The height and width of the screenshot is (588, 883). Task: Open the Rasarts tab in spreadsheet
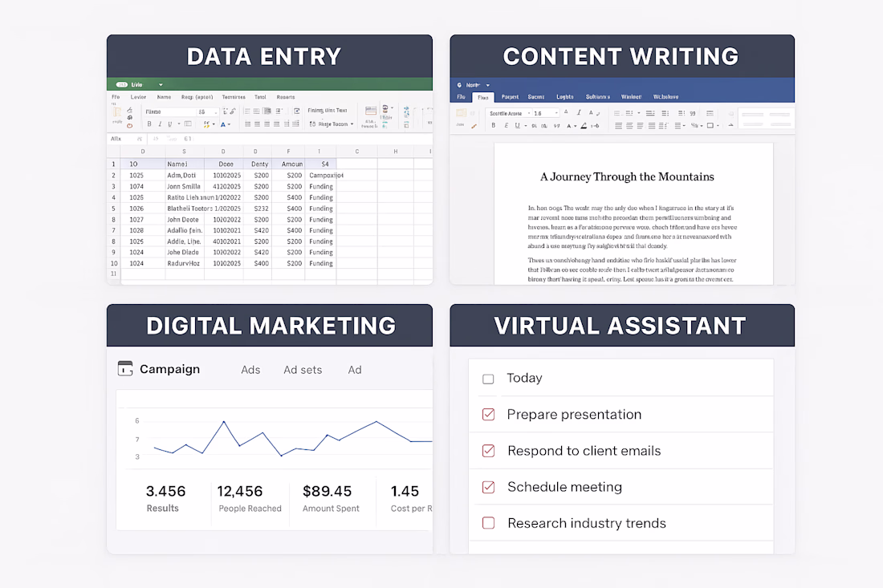click(286, 97)
